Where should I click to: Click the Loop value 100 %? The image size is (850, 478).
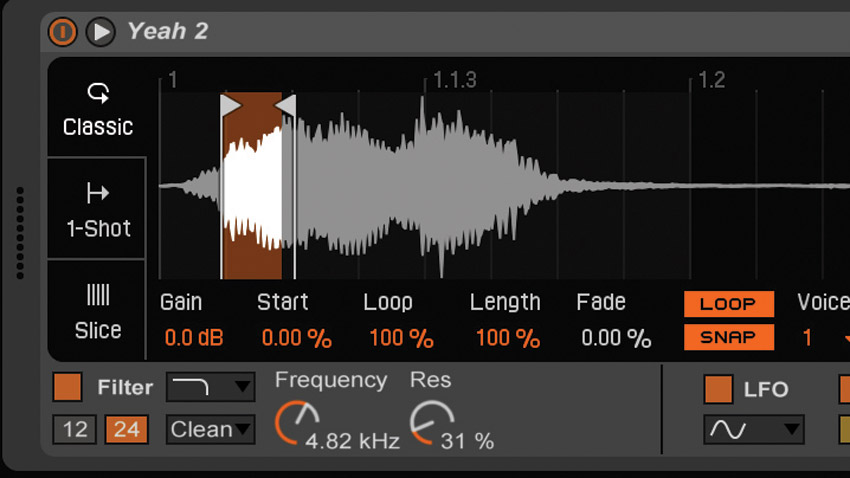pyautogui.click(x=401, y=338)
